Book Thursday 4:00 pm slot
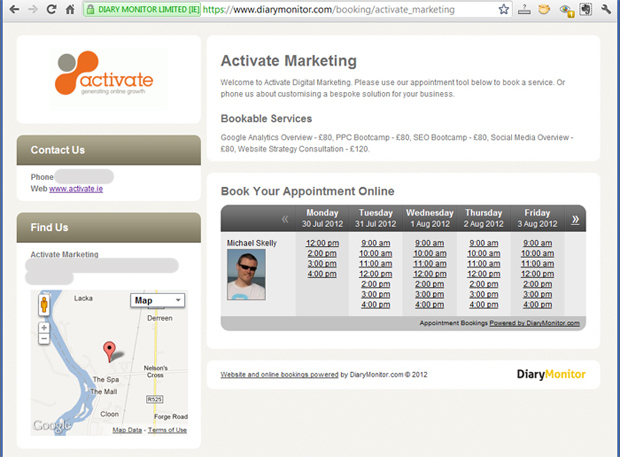620x457 pixels. pos(484,305)
